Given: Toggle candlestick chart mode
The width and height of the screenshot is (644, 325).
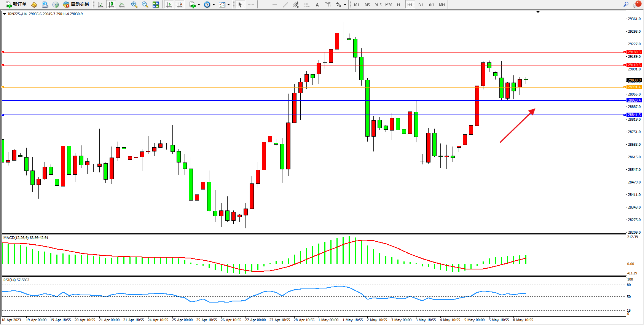Looking at the screenshot, I should pyautogui.click(x=111, y=5).
